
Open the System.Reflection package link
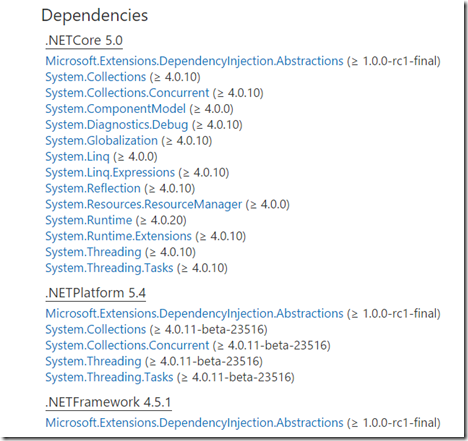[x=93, y=189]
